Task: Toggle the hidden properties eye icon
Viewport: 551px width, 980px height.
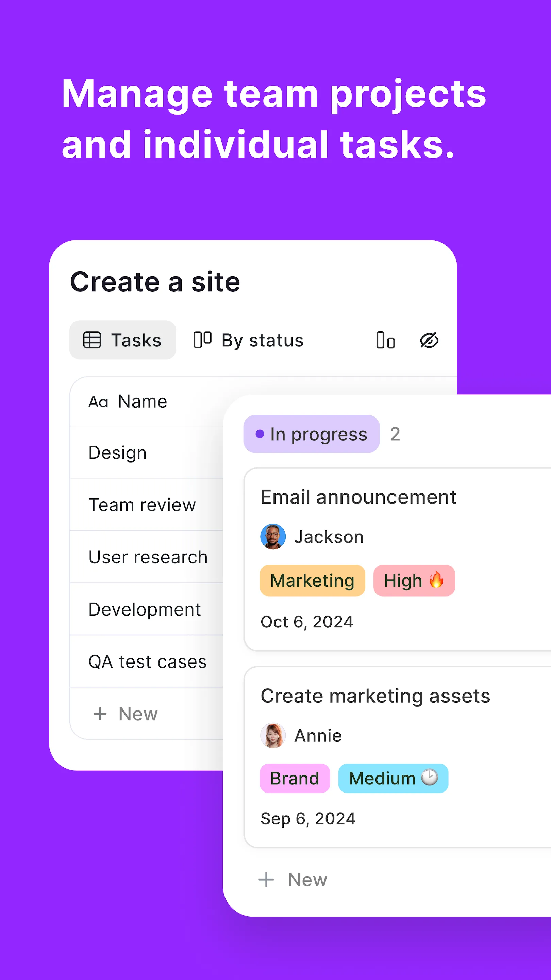Action: tap(429, 340)
